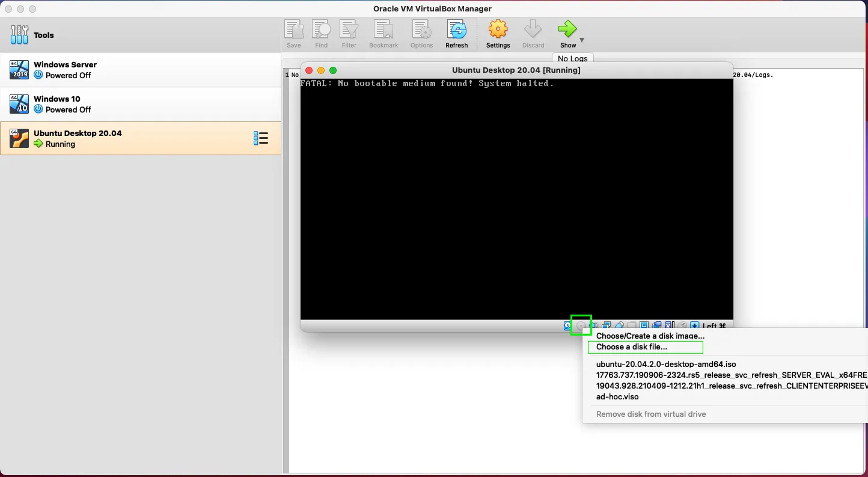The width and height of the screenshot is (868, 477).
Task: Select the Windows Server virtual machine
Action: pos(141,70)
